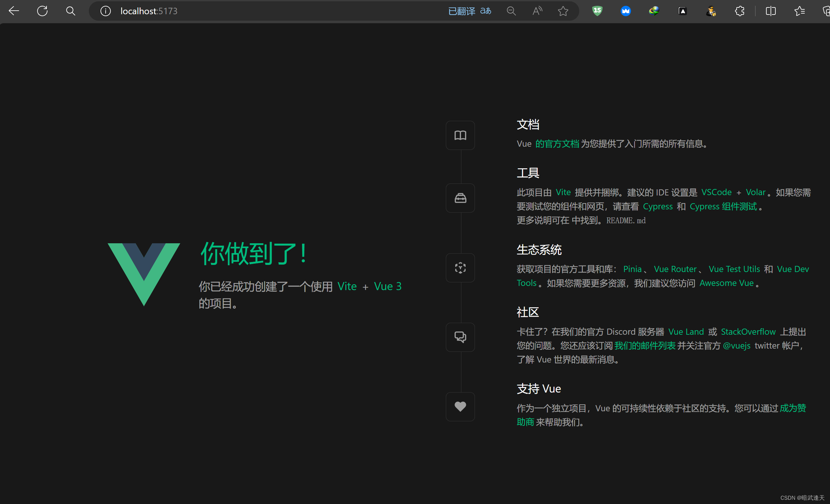
Task: Open the search magnifier icon beside refresh
Action: 70,11
